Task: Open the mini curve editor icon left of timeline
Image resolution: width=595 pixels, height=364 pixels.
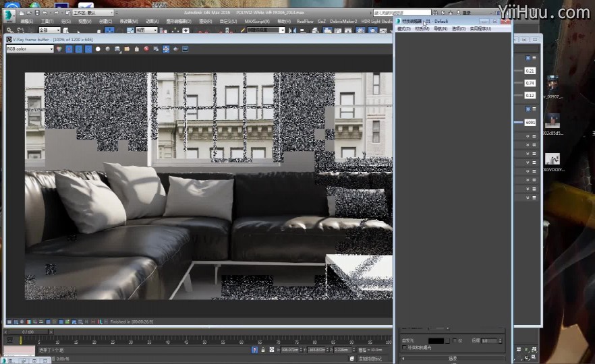Action: 10,340
